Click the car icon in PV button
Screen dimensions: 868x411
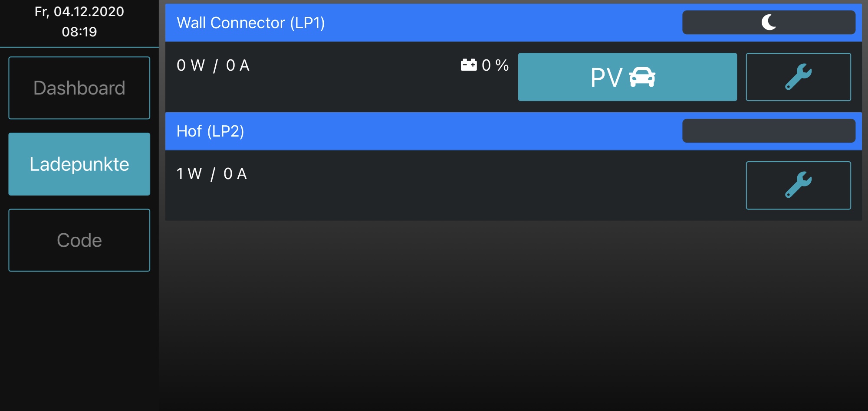pos(642,77)
